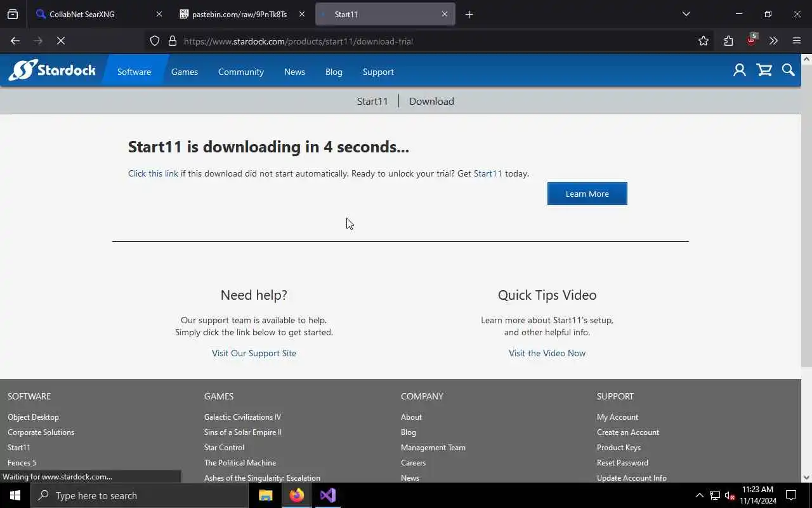The image size is (812, 508).
Task: Open Corporate Solutions footer link
Action: 41,432
